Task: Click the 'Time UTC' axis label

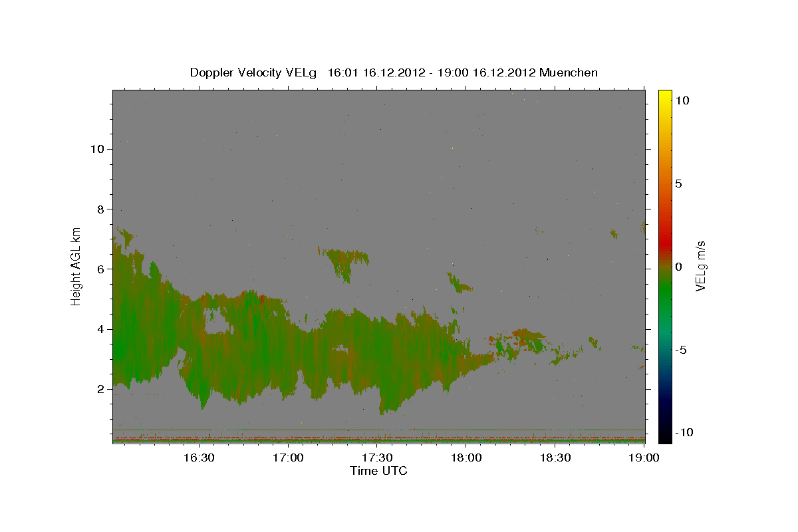Action: (378, 471)
